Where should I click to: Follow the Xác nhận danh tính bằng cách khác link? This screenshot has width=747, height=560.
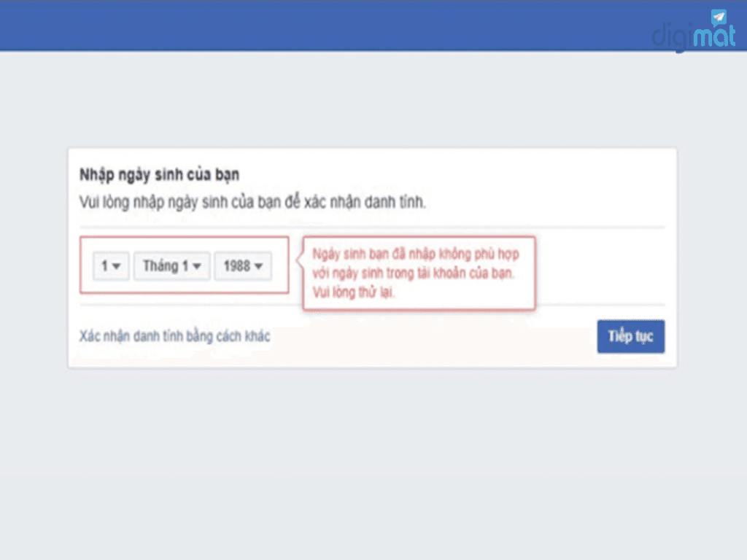click(x=174, y=336)
